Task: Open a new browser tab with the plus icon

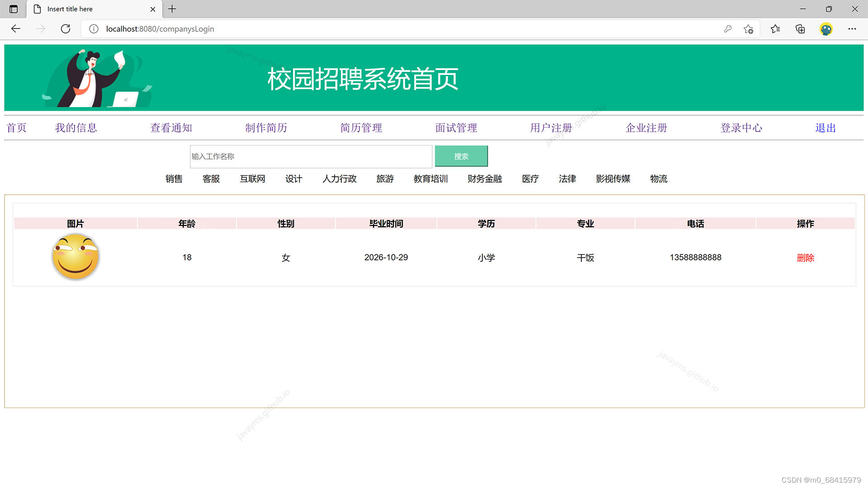Action: point(172,9)
